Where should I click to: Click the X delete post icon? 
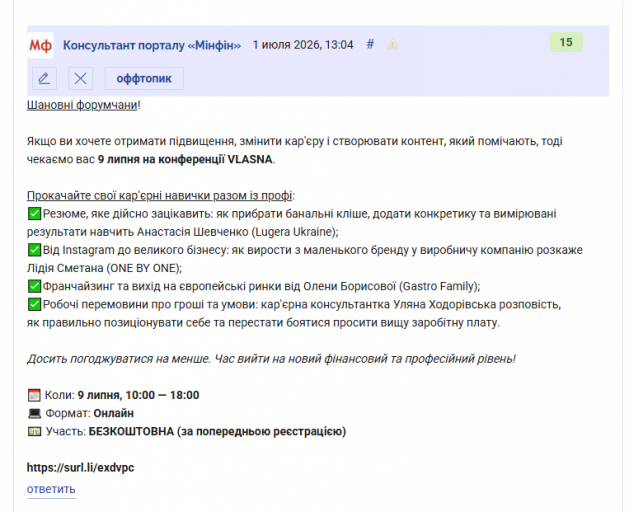point(80,78)
